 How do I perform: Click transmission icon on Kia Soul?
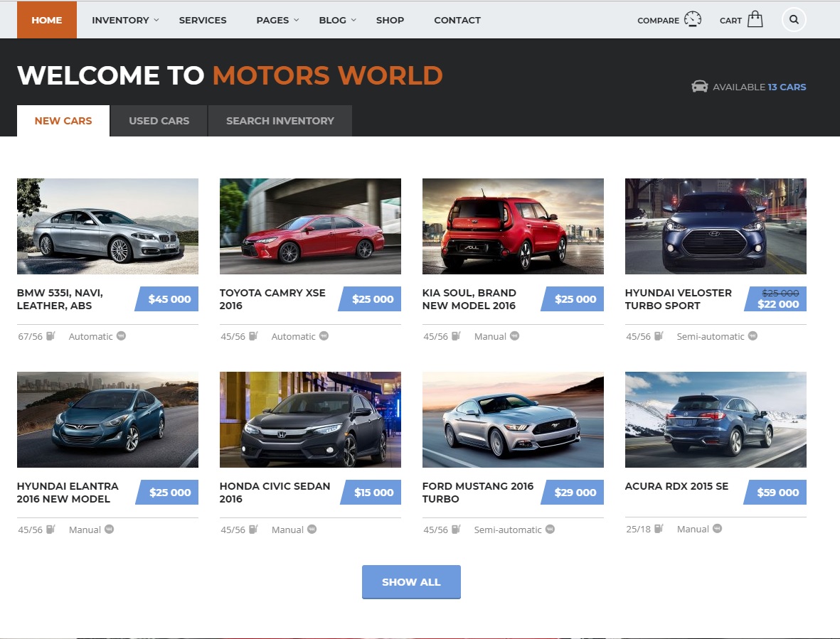point(514,336)
